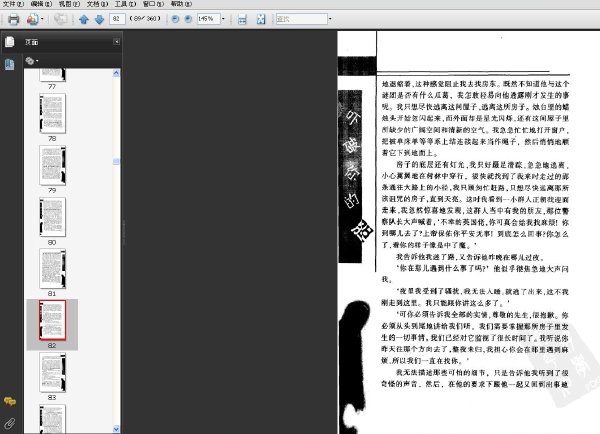
Task: Open the 文件 (File) menu
Action: (13, 4)
